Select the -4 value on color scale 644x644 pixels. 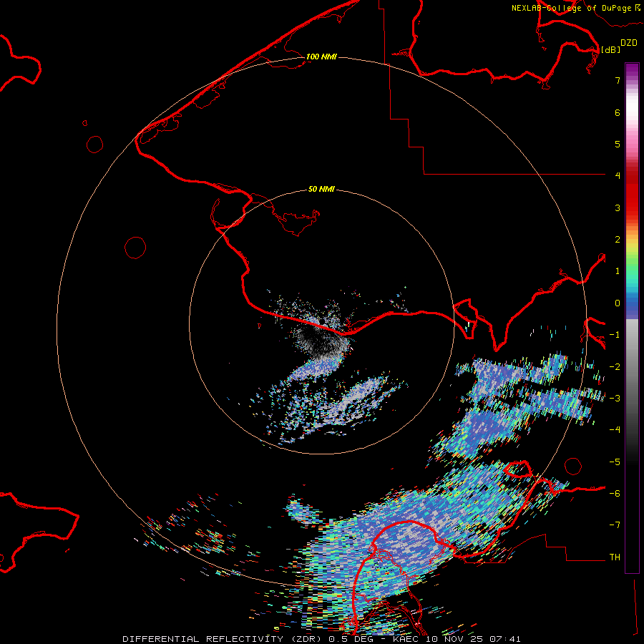pyautogui.click(x=615, y=430)
